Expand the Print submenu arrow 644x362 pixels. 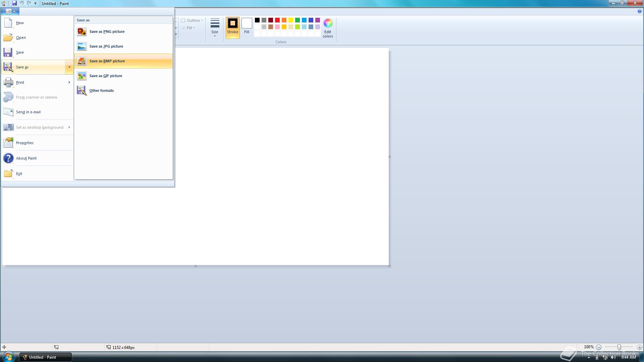(69, 82)
